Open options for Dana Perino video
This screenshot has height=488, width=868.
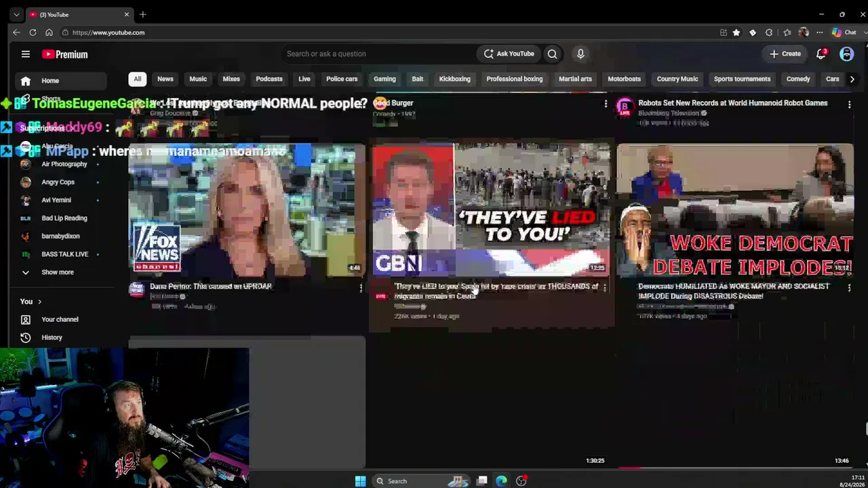[x=361, y=288]
